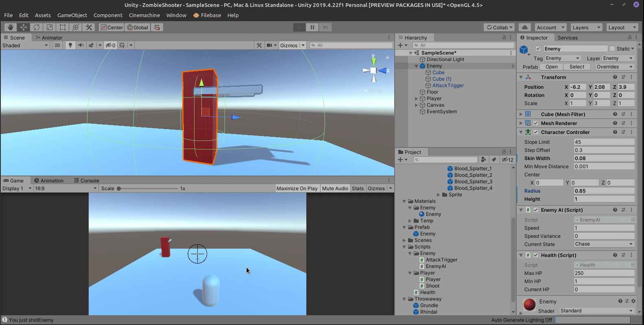The image size is (644, 325).
Task: Open the Account dropdown
Action: click(550, 27)
